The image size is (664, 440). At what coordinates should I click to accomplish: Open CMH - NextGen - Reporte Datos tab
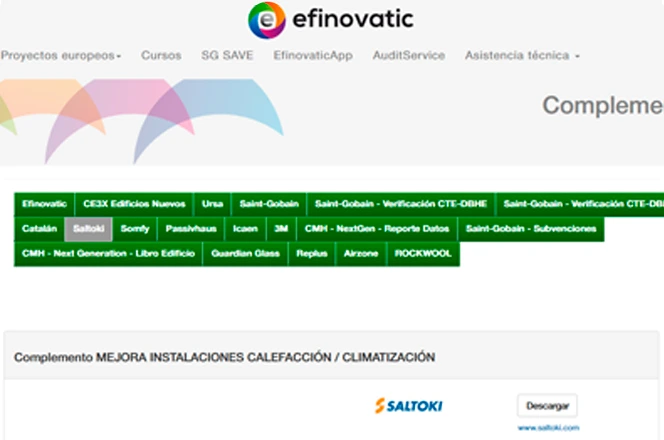[377, 229]
